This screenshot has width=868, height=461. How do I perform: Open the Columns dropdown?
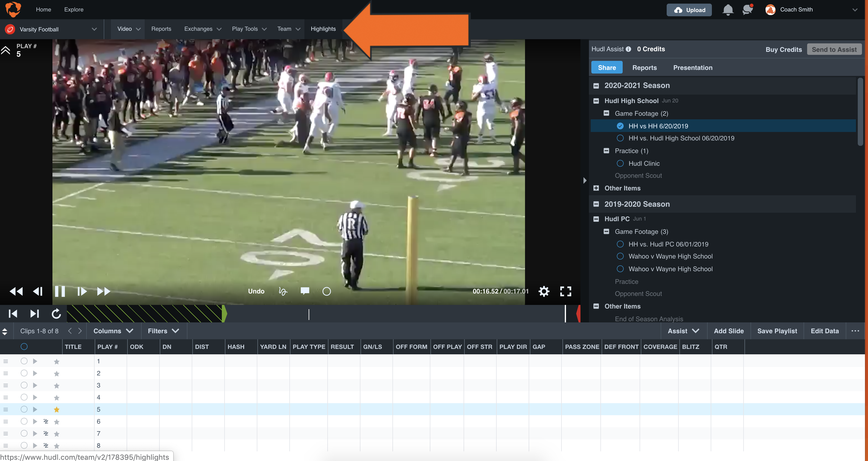coord(113,331)
